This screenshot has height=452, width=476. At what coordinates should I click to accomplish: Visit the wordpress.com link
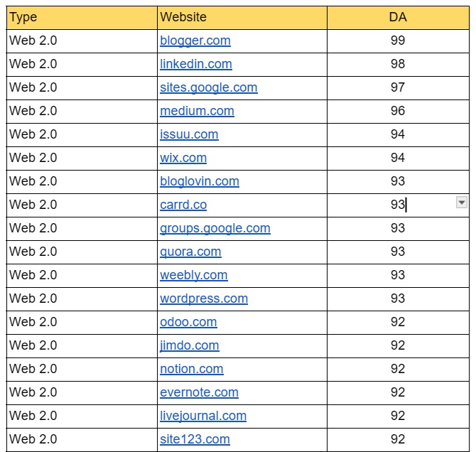[x=204, y=298]
